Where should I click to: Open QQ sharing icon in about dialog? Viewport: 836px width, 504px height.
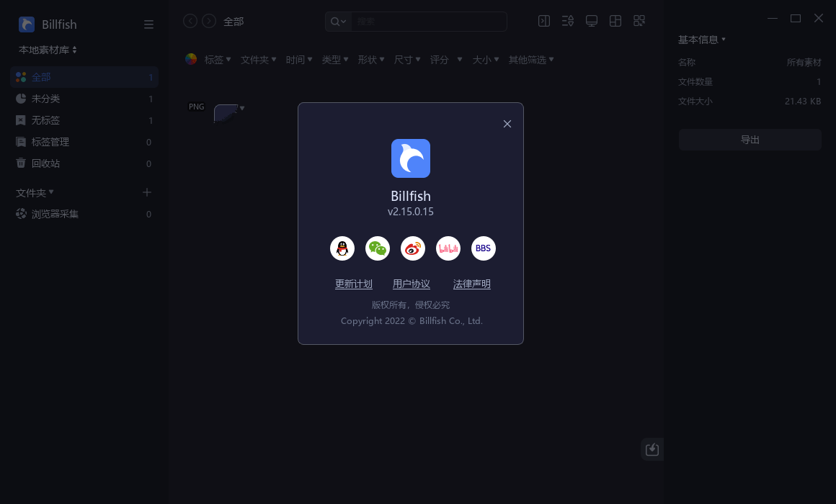[x=342, y=248]
